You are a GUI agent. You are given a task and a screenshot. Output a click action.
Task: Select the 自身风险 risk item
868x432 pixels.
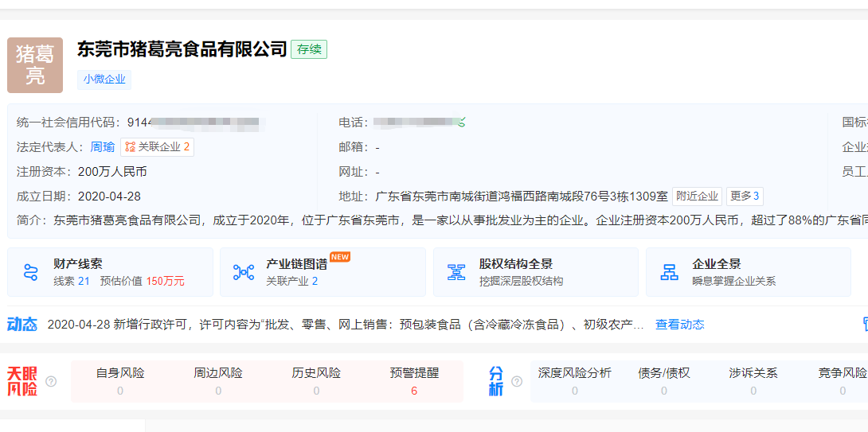tap(120, 381)
